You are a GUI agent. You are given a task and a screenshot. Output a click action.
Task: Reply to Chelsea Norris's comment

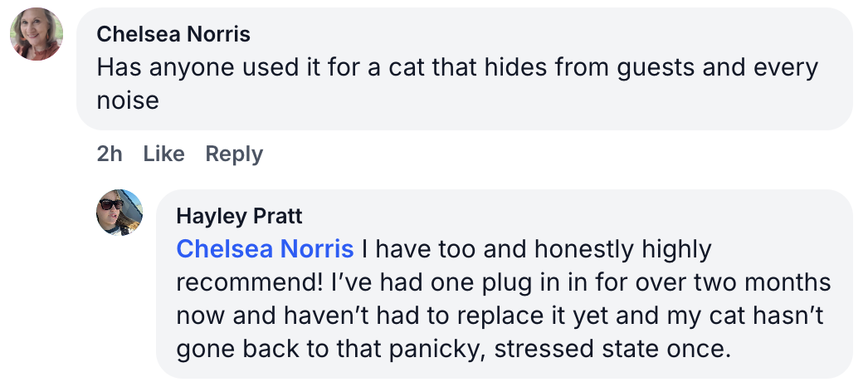coord(234,154)
